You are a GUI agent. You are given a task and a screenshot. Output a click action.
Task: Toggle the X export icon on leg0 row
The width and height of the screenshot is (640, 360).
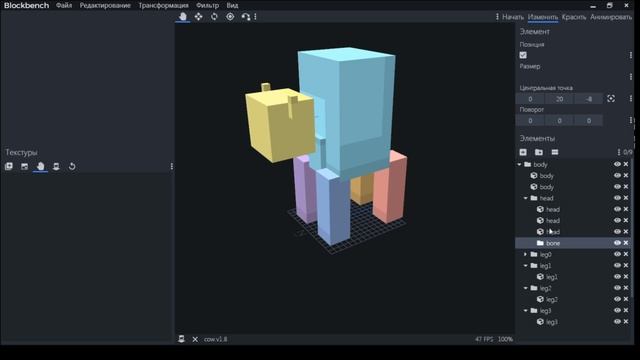[x=626, y=254]
